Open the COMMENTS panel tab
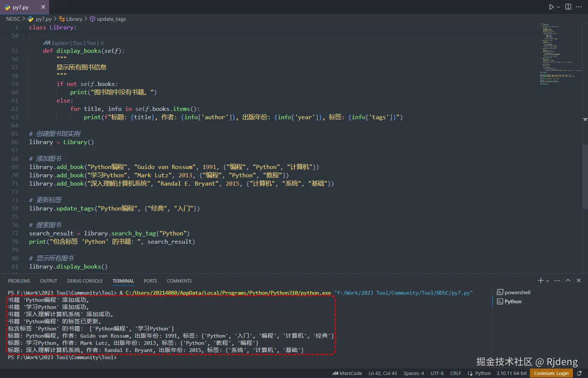 179,281
